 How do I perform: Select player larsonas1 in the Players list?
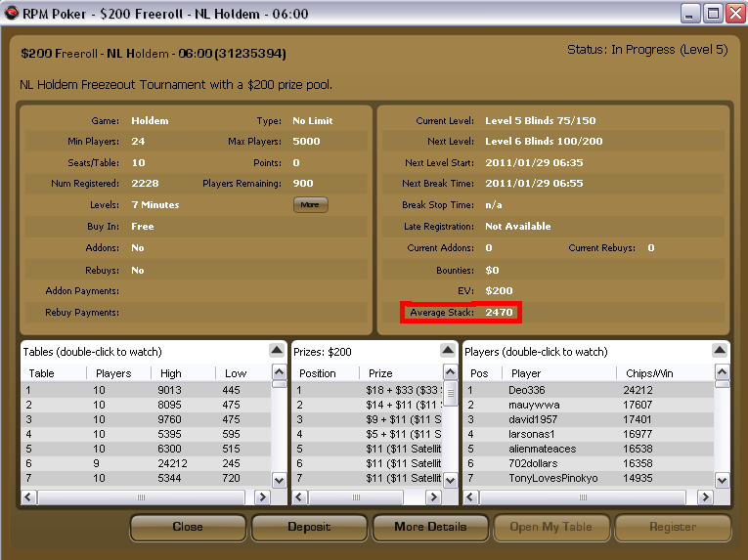pos(589,434)
